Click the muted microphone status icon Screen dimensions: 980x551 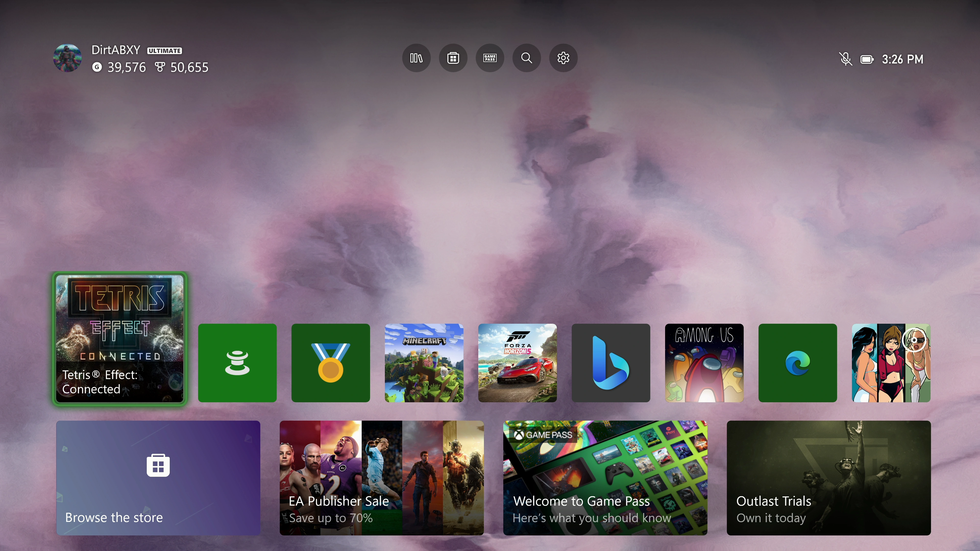pos(845,59)
